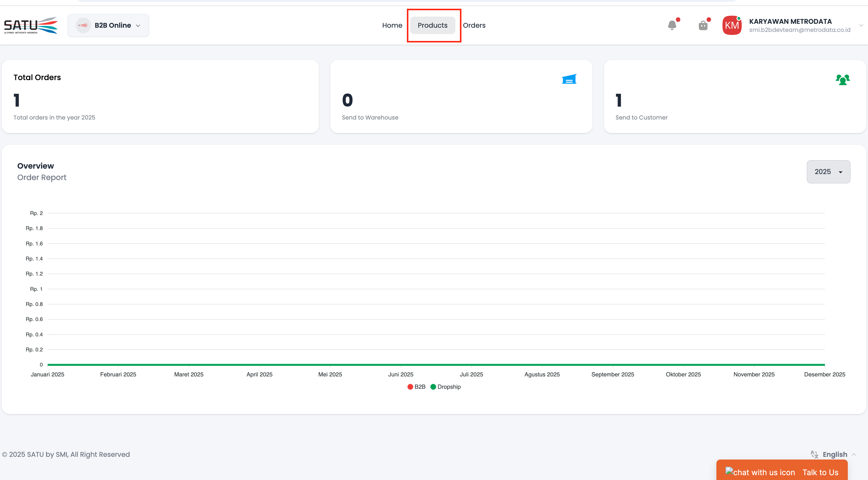This screenshot has height=480, width=868.
Task: Click the SATU logo
Action: pos(31,25)
